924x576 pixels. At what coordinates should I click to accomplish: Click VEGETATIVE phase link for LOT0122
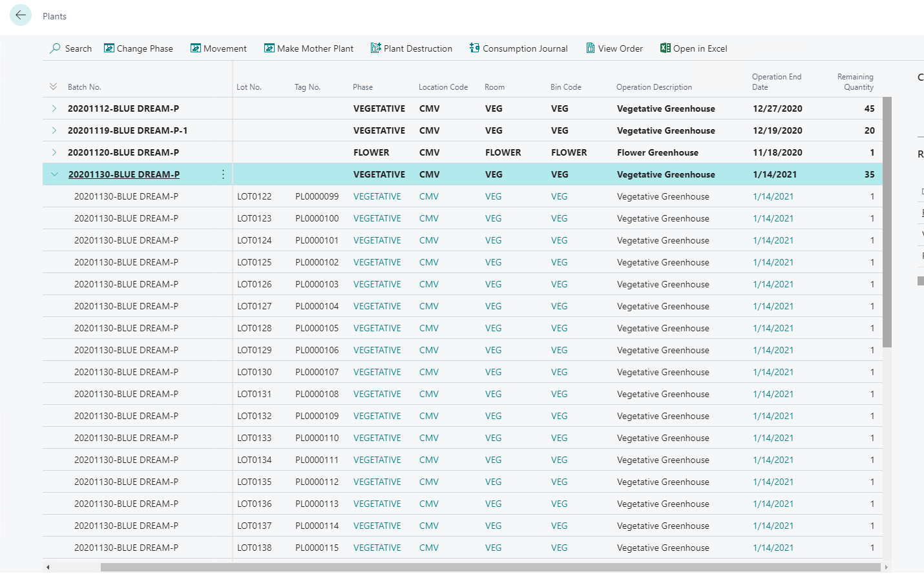(377, 196)
